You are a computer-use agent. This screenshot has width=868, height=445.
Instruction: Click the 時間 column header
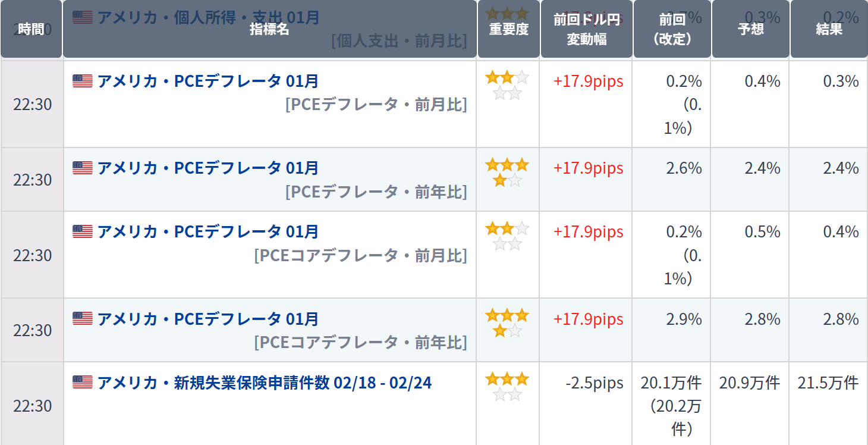coord(31,29)
